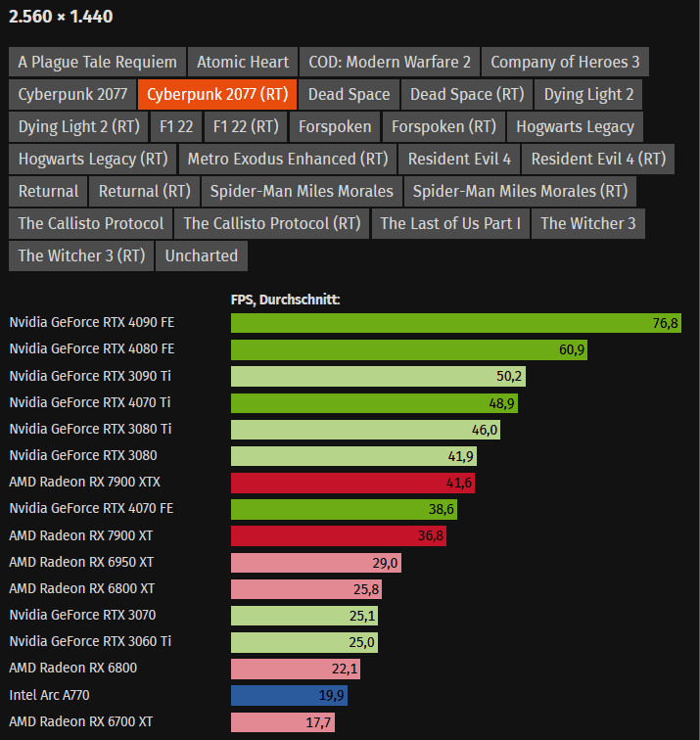The width and height of the screenshot is (700, 740).
Task: Click the RX 6950 XT bar showing 29,0
Action: point(316,563)
